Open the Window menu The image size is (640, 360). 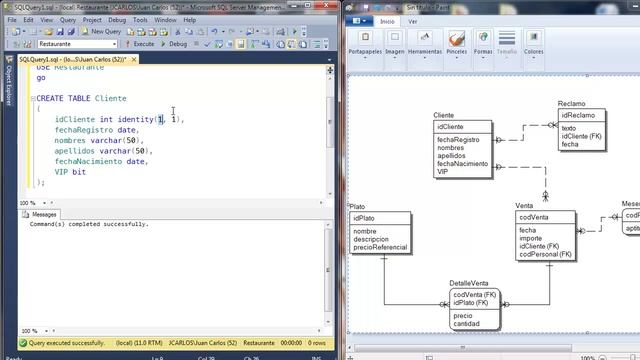165,20
